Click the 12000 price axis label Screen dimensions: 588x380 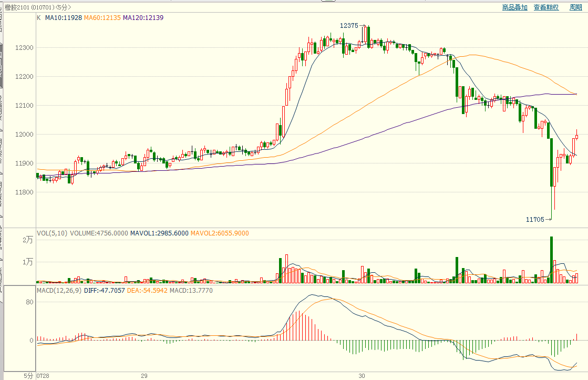pyautogui.click(x=24, y=135)
